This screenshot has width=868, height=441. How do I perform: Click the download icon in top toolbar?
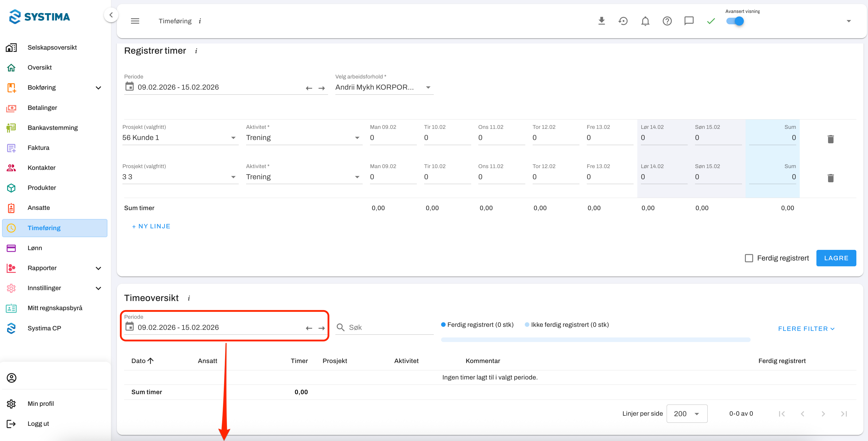(601, 21)
